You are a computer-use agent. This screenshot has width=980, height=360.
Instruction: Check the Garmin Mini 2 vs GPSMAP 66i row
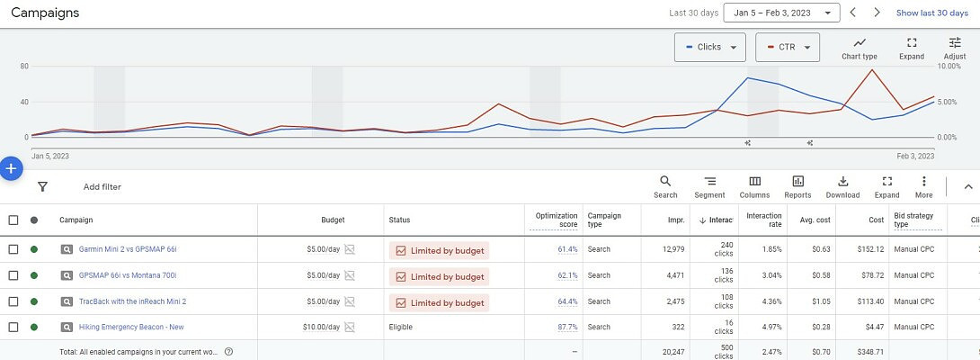point(13,249)
